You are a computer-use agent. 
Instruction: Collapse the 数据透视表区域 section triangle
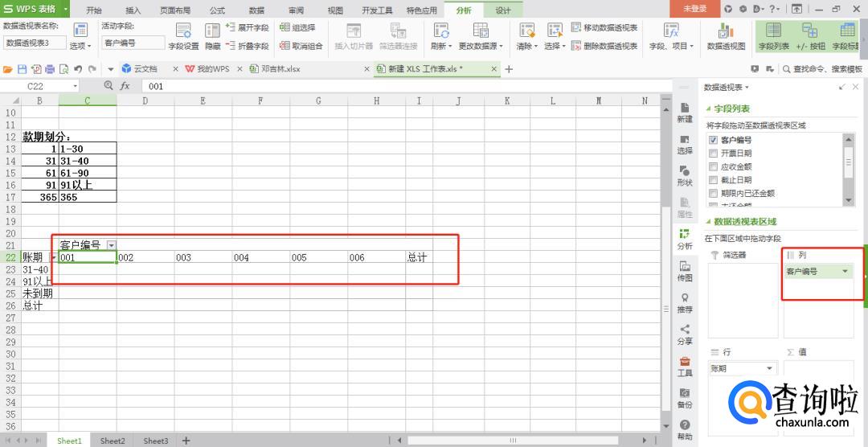coord(708,222)
